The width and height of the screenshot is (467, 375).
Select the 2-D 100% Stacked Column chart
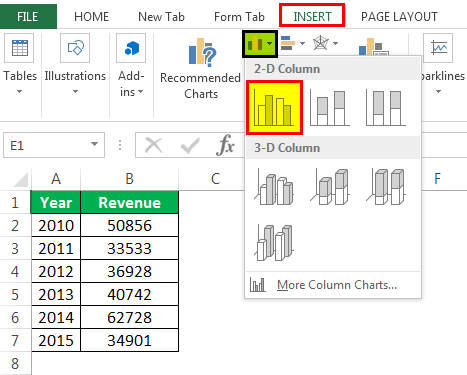(x=386, y=108)
